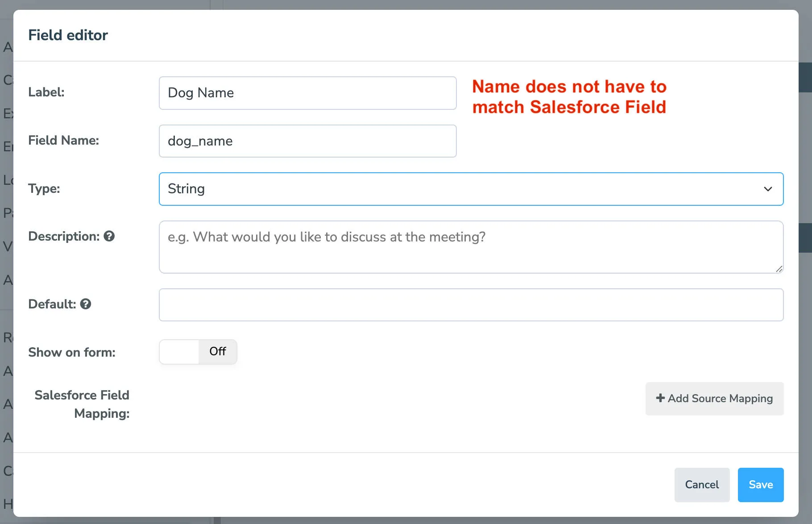Click inside the Description placeholder textarea

click(471, 247)
